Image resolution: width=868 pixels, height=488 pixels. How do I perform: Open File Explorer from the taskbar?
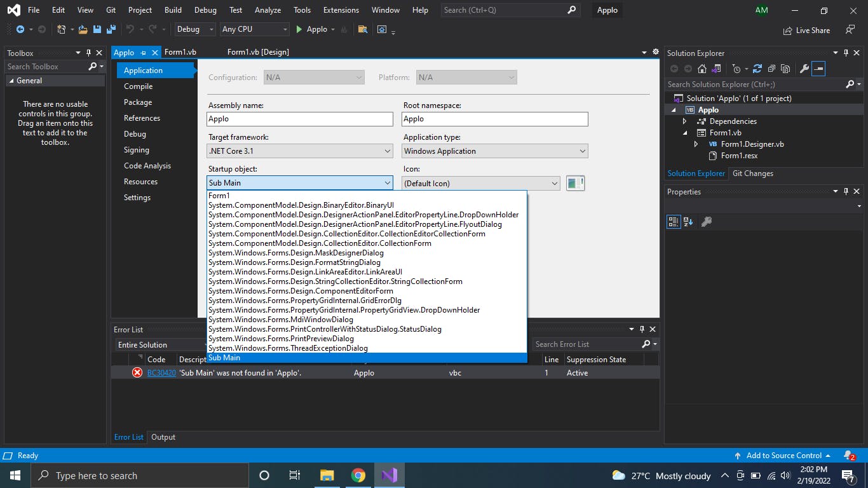tap(327, 475)
